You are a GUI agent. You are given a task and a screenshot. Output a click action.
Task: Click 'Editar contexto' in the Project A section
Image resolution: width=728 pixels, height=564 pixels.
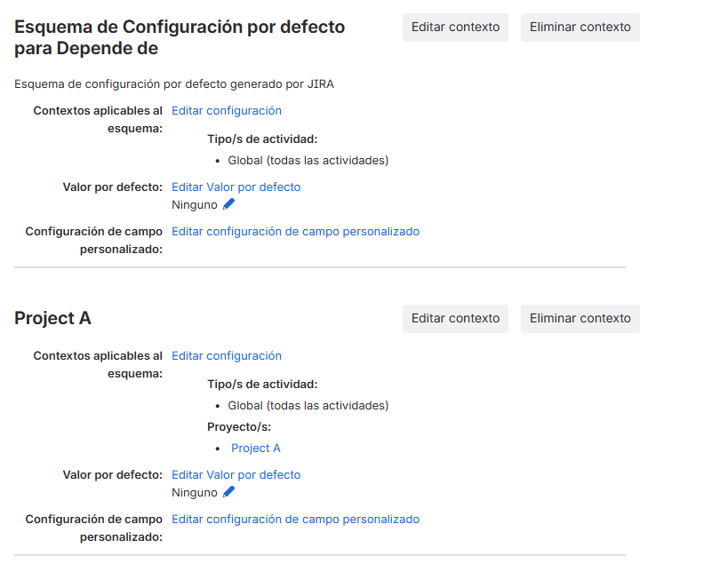pyautogui.click(x=455, y=319)
